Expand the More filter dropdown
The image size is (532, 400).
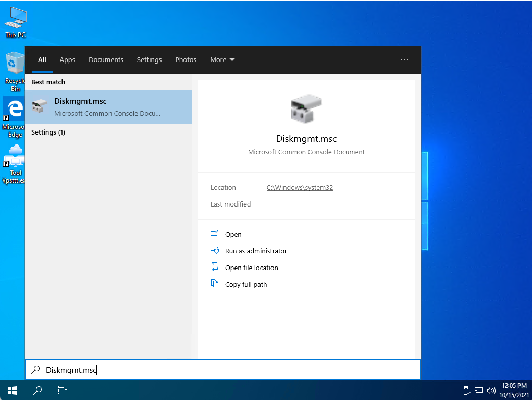[222, 59]
